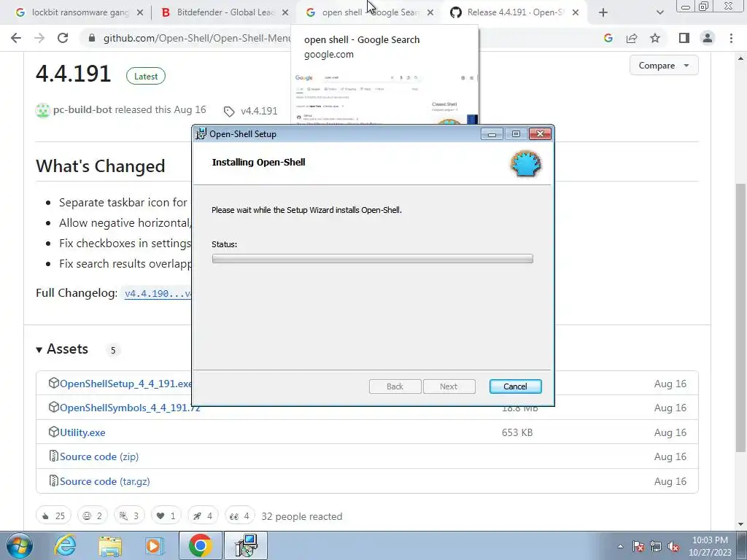The image size is (747, 560).
Task: Show hidden tray icons arrow
Action: pos(620,547)
